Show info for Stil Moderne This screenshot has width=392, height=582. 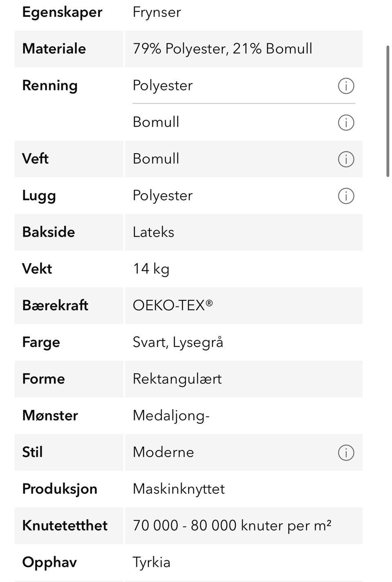pos(346,452)
